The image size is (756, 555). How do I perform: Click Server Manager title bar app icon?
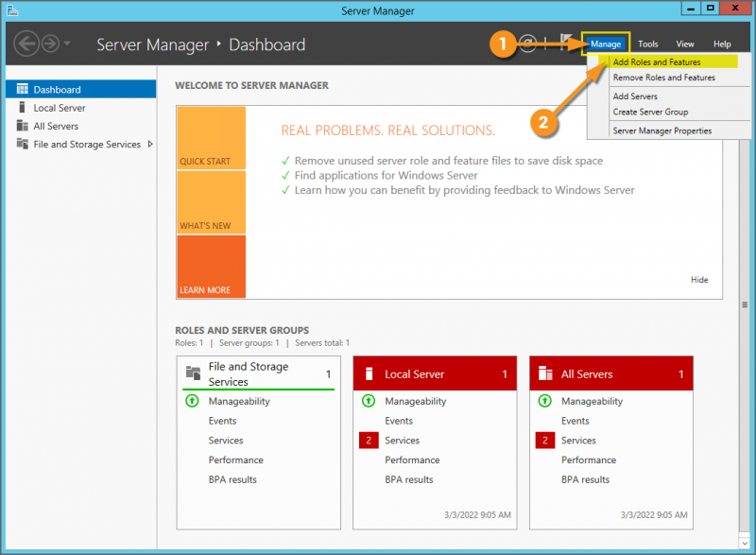[12, 10]
